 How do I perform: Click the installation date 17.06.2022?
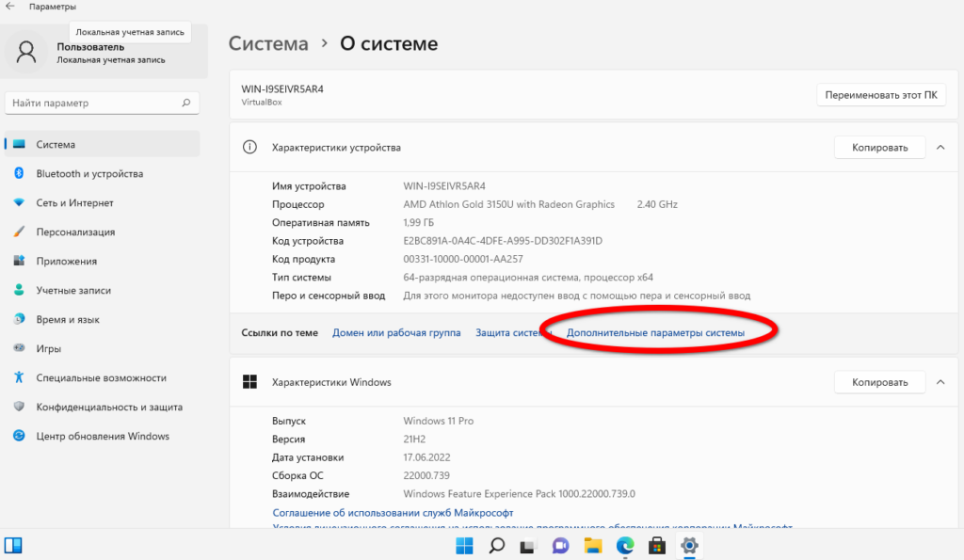tap(426, 457)
